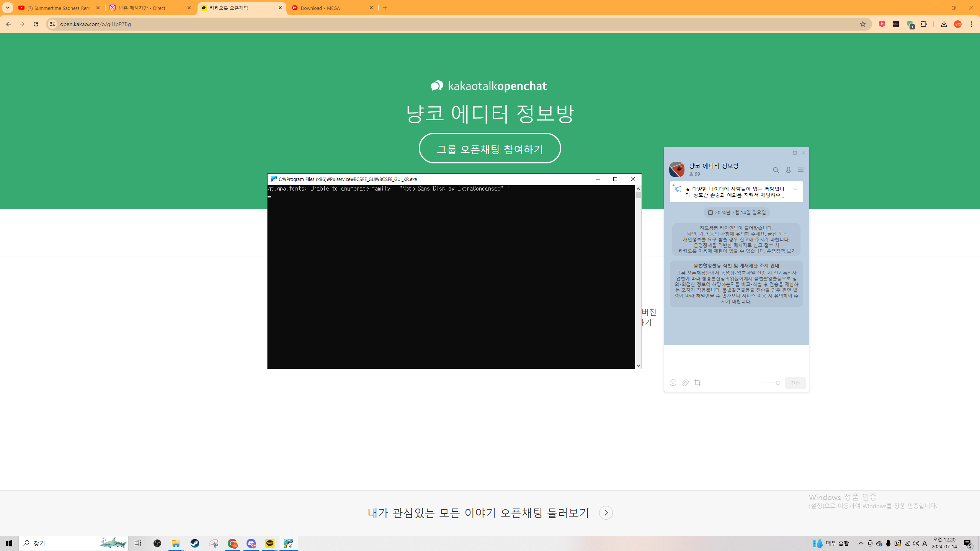Open KakaoTalk from the taskbar
Image resolution: width=980 pixels, height=551 pixels.
click(x=270, y=543)
